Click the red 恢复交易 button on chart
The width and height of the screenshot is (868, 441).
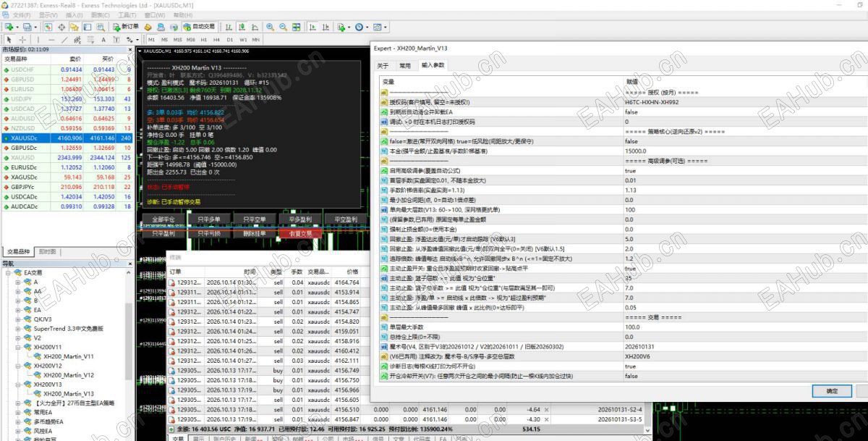point(302,233)
